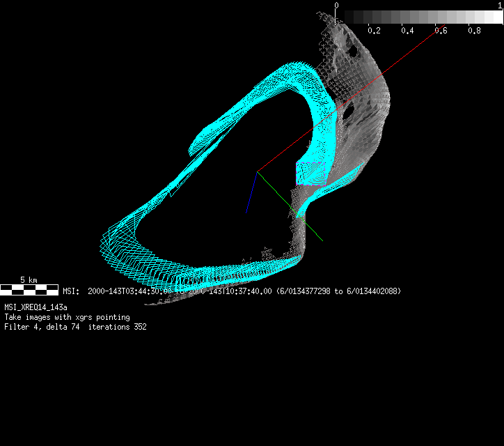The width and height of the screenshot is (504, 446).
Task: Click the white end of the grayscale colorbar
Action: point(494,17)
